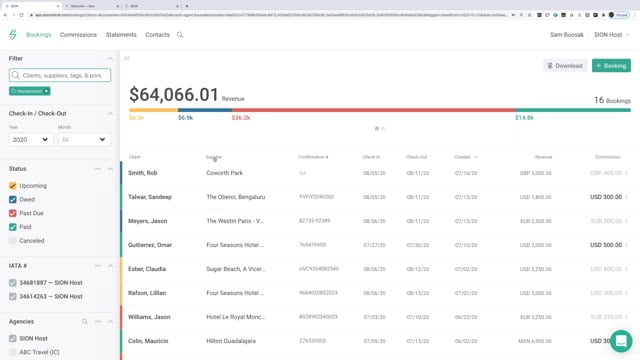Go to Contacts tab

pos(157,35)
